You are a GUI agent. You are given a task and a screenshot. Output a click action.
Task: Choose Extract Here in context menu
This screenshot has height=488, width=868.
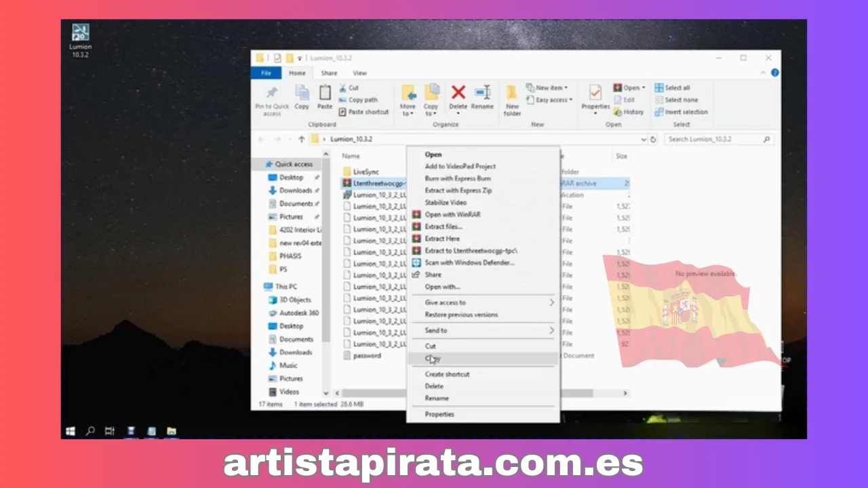tap(484, 239)
